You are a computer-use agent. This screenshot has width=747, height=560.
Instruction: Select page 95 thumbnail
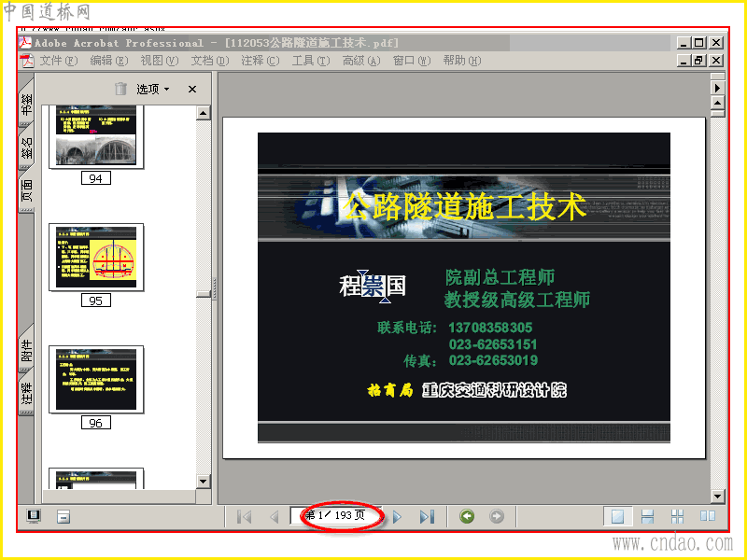pyautogui.click(x=96, y=258)
